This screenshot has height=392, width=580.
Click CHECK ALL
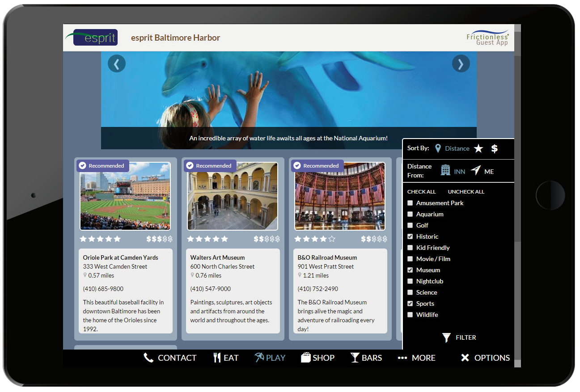[421, 192]
